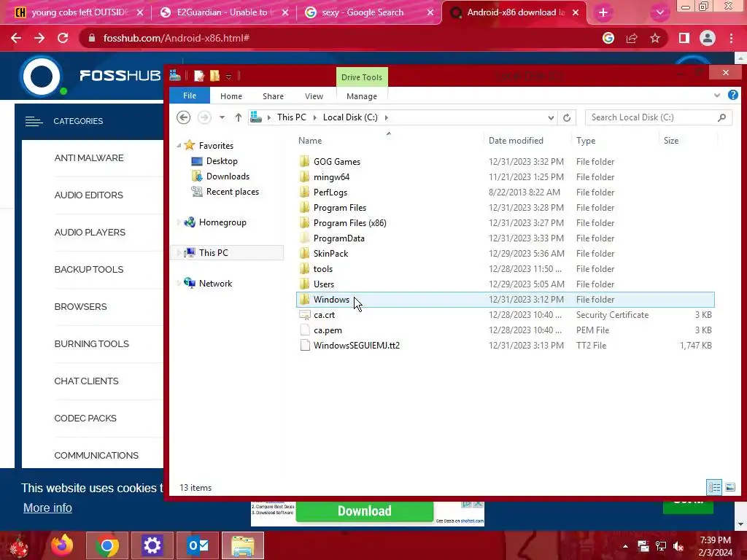Click Local Disk (C:) breadcrumb in address bar
Screen dimensions: 747x560
click(x=350, y=117)
